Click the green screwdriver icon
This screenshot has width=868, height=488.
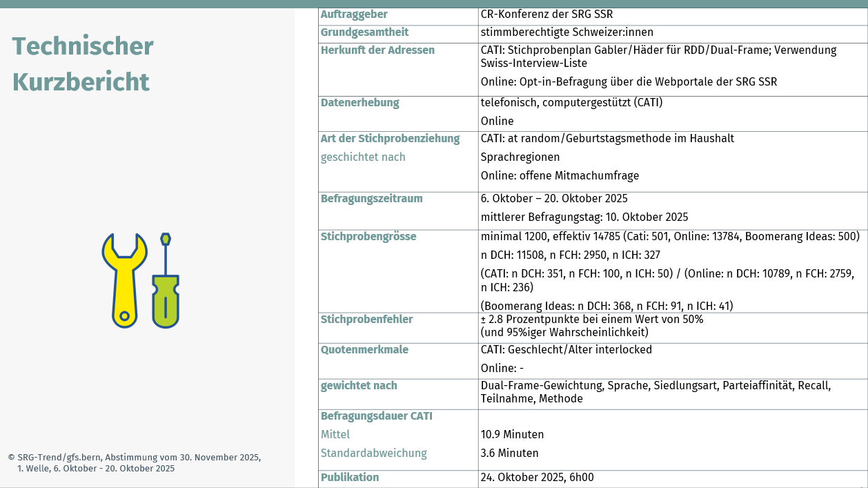pos(166,290)
